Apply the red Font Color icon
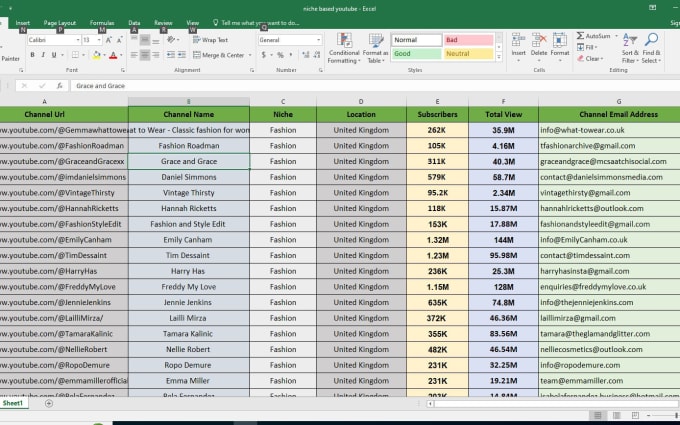 (113, 55)
